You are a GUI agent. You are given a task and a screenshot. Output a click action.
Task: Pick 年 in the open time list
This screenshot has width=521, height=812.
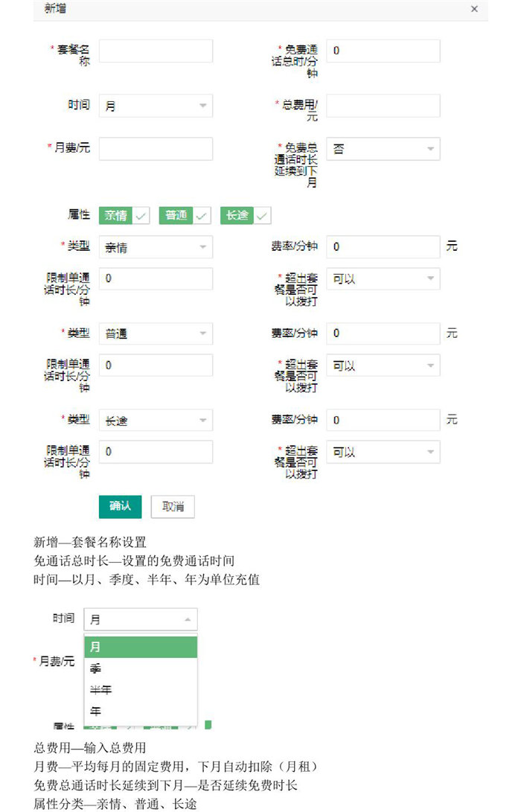[x=141, y=712]
